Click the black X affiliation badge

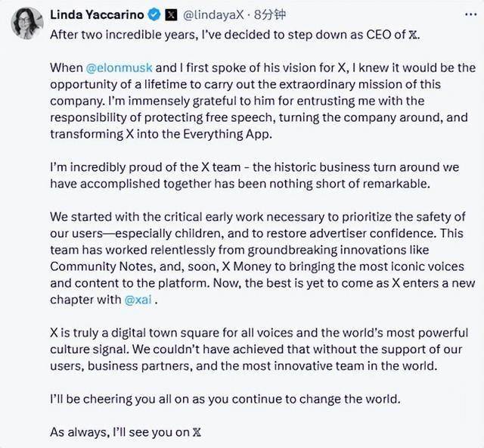click(171, 15)
